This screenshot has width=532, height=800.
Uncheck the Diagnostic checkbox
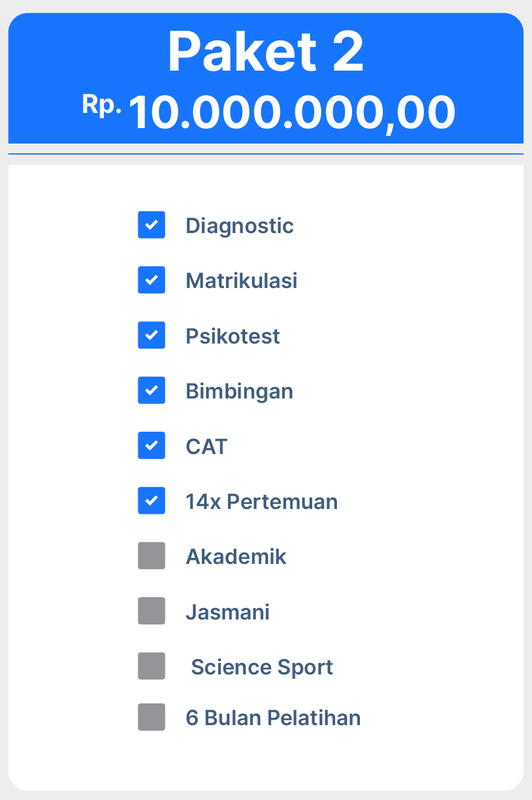pyautogui.click(x=152, y=225)
